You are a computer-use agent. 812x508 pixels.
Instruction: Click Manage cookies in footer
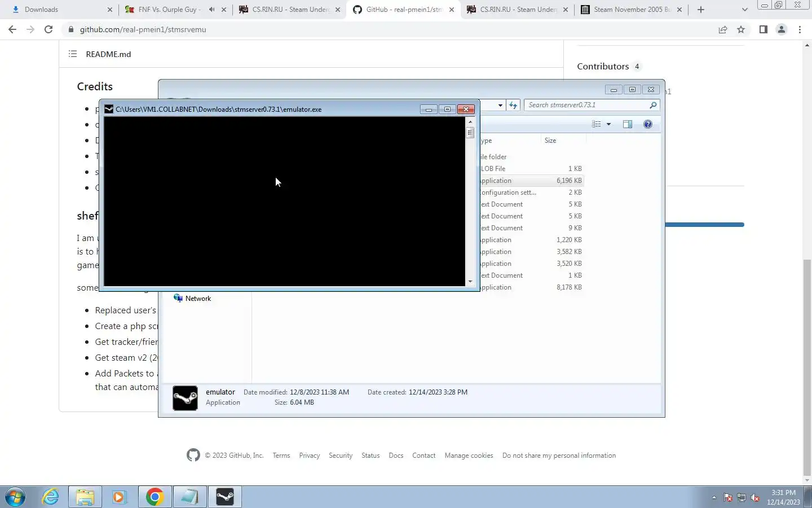point(469,456)
